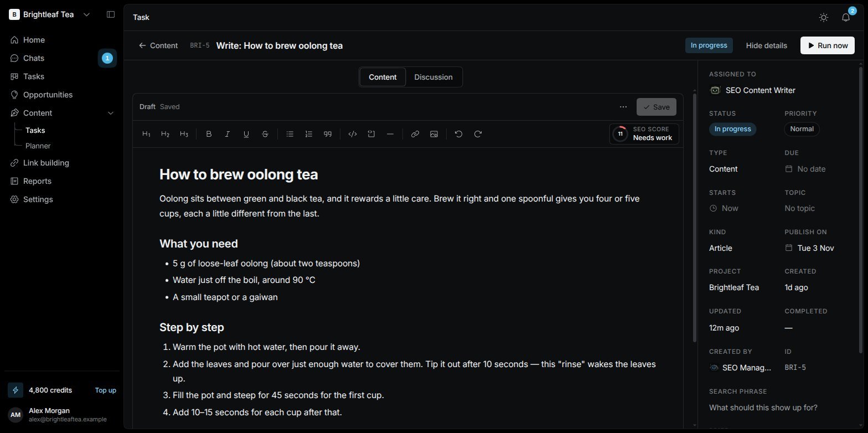
Task: Insert an image from the toolbar
Action: [434, 134]
